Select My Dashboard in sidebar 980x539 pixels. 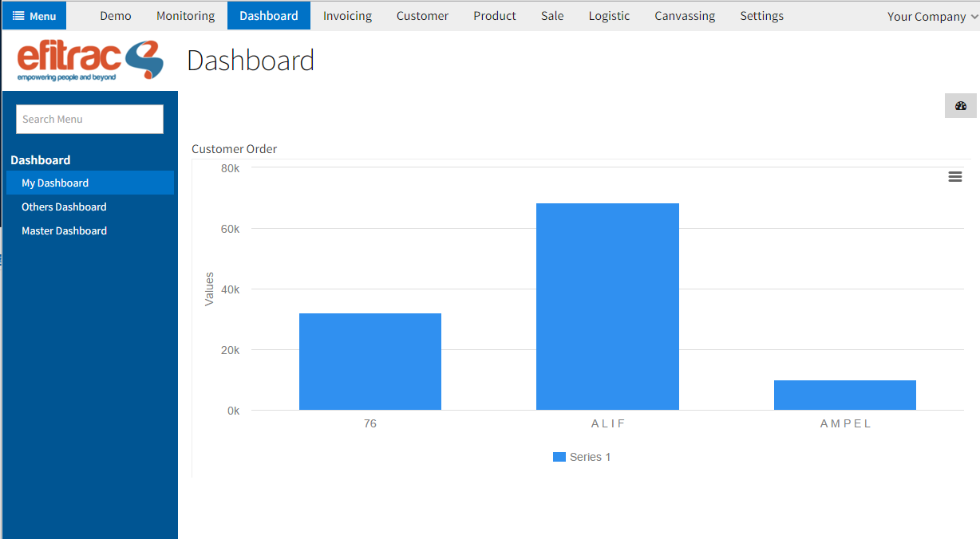[x=90, y=183]
